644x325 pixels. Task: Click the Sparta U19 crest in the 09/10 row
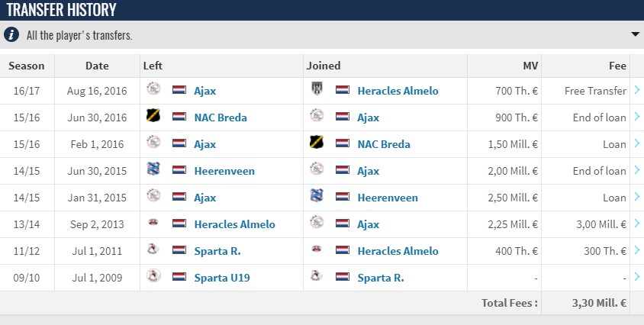pos(153,275)
